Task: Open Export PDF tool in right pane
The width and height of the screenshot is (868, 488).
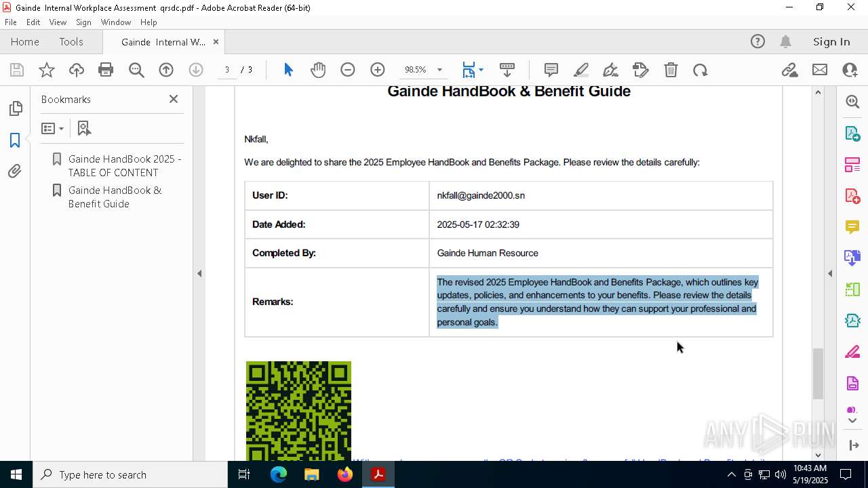Action: coord(852,133)
